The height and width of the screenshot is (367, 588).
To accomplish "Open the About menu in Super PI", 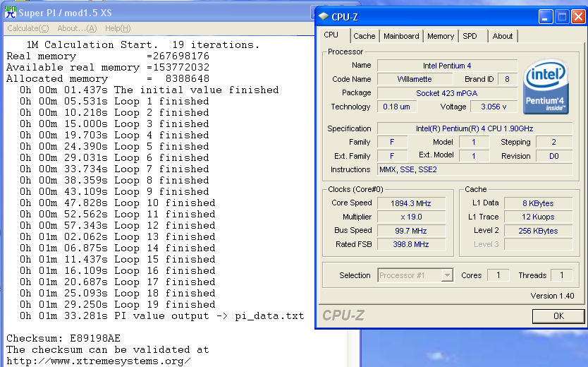I will click(x=77, y=28).
